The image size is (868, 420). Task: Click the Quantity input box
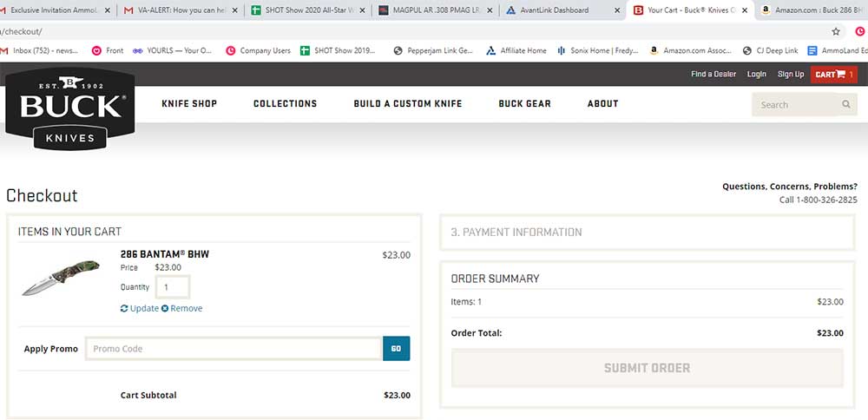(172, 287)
